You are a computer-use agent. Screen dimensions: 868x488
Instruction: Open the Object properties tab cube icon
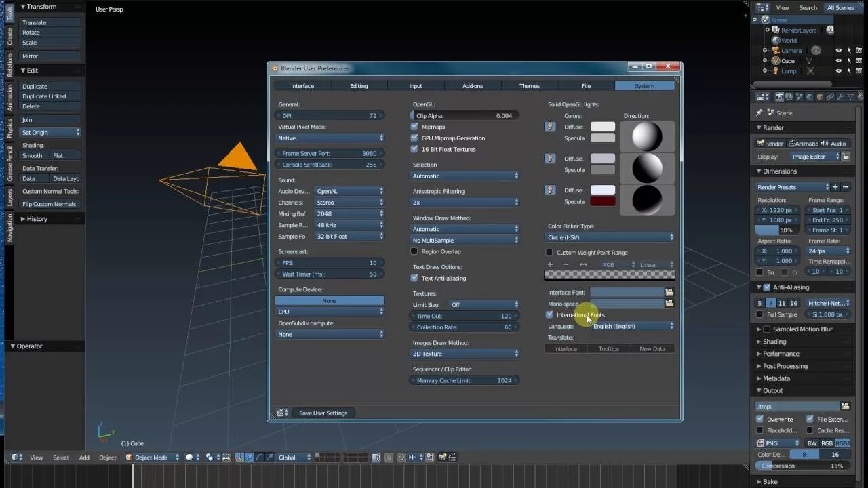[x=820, y=97]
